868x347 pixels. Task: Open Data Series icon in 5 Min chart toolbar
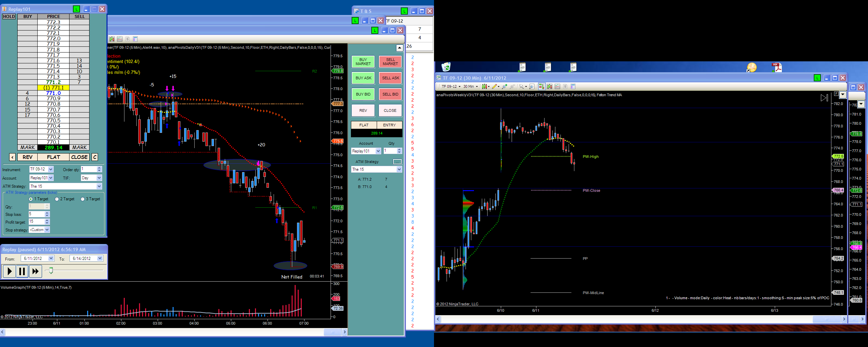point(112,39)
